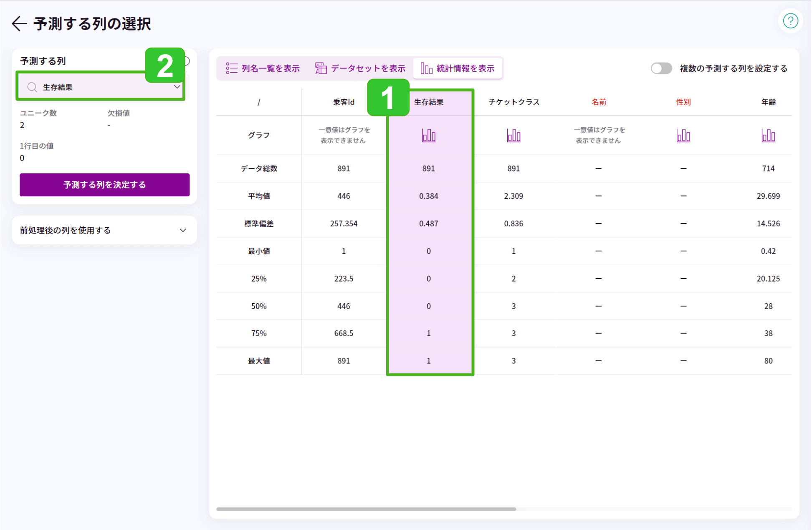This screenshot has width=812, height=530.
Task: Click the search magnifier icon in 予測する列 field
Action: pos(32,87)
